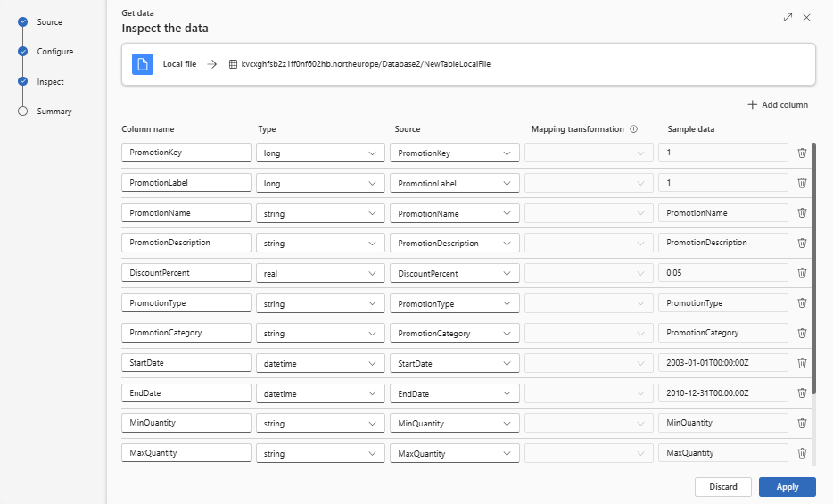This screenshot has height=504, width=833.
Task: Go to the Configure step
Action: tap(54, 52)
